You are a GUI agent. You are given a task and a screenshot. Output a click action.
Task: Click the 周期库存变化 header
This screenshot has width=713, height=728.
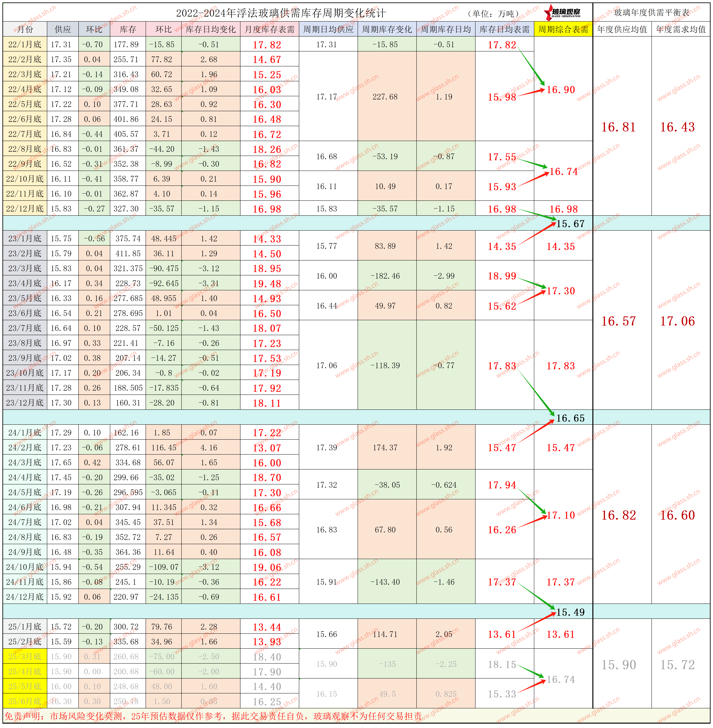pyautogui.click(x=387, y=29)
